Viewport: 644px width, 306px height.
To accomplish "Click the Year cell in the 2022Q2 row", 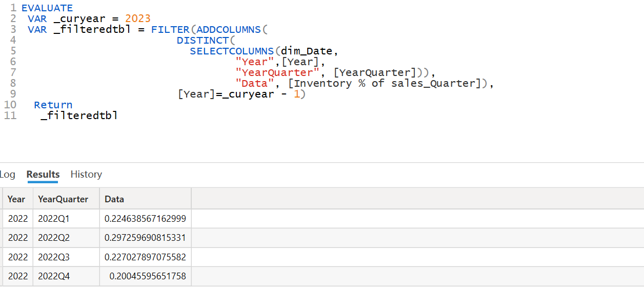I will tap(18, 238).
